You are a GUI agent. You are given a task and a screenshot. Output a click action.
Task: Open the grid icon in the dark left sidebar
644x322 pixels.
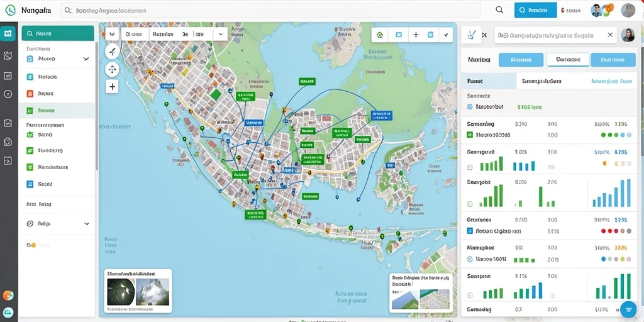pyautogui.click(x=8, y=75)
